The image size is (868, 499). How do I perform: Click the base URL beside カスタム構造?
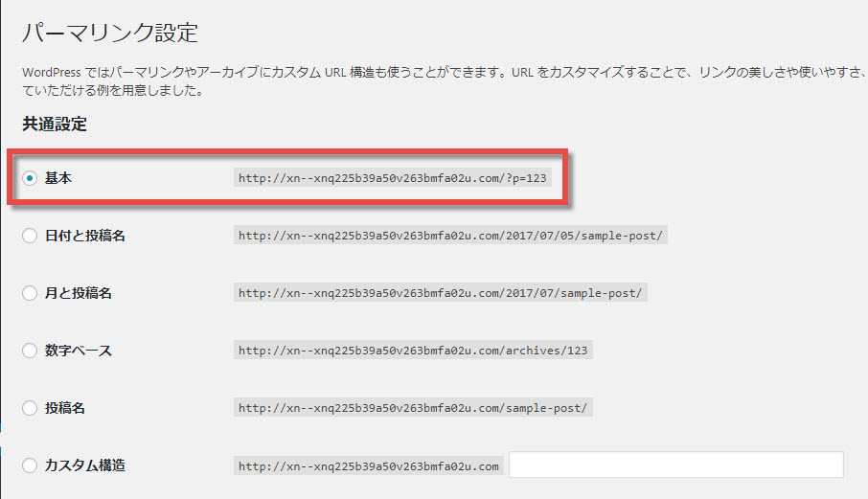pyautogui.click(x=369, y=466)
